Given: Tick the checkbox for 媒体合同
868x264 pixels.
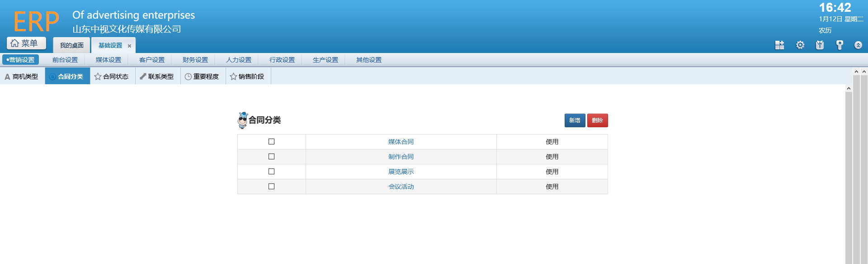Looking at the screenshot, I should (271, 142).
